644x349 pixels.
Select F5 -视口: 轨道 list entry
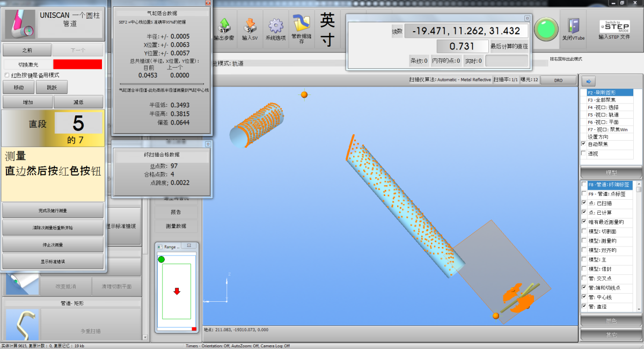pos(606,114)
